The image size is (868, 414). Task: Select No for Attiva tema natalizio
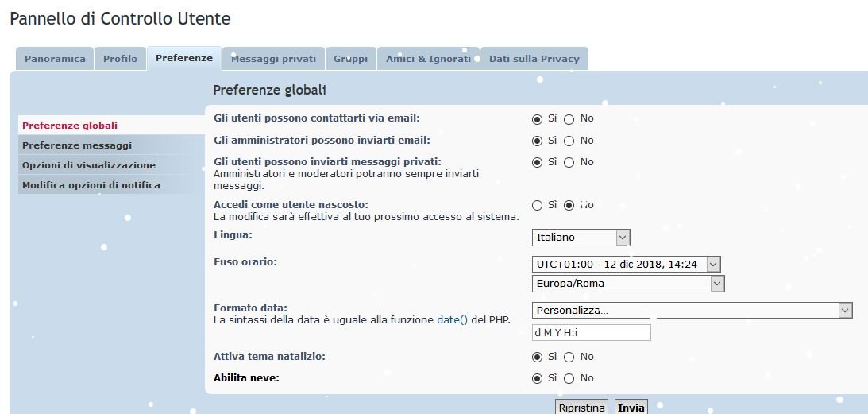pyautogui.click(x=569, y=357)
